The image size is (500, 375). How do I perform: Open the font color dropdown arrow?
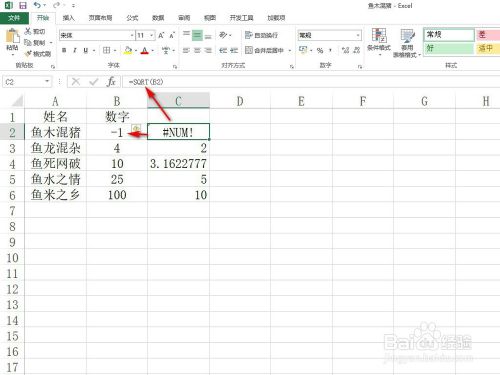tap(153, 51)
